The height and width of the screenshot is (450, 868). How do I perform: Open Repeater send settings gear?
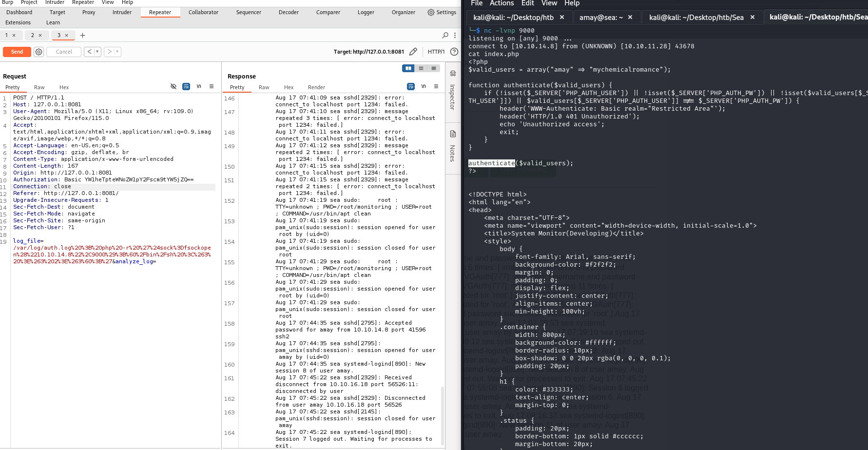point(39,52)
